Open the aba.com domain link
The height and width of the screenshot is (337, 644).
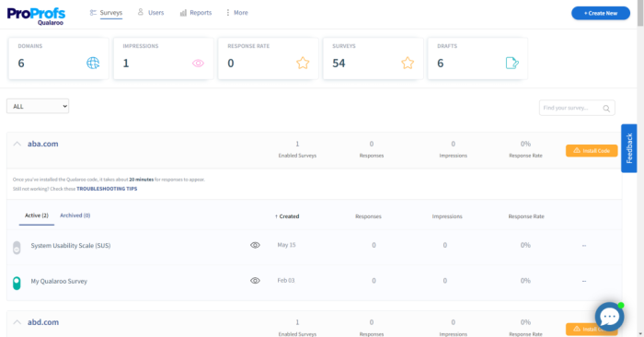[42, 144]
